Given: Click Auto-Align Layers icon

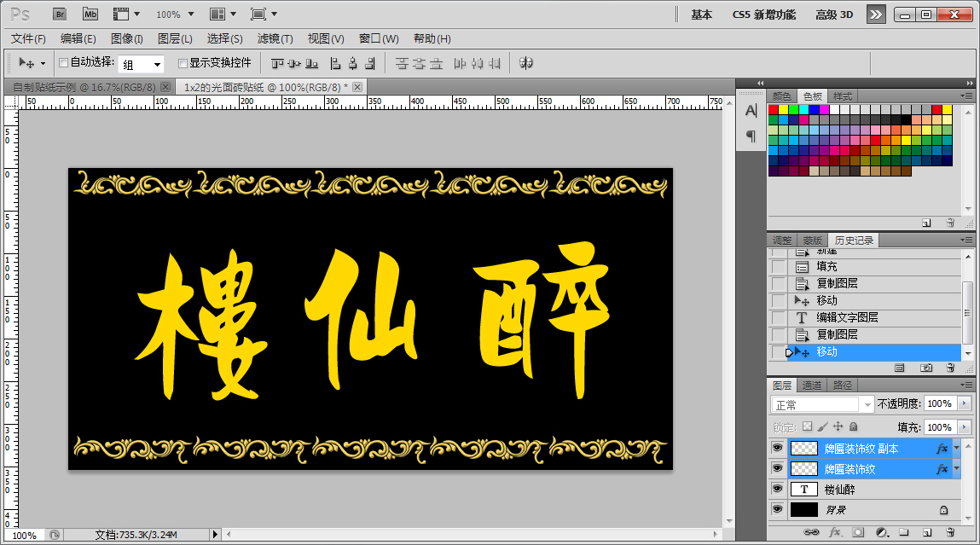Looking at the screenshot, I should click(526, 63).
